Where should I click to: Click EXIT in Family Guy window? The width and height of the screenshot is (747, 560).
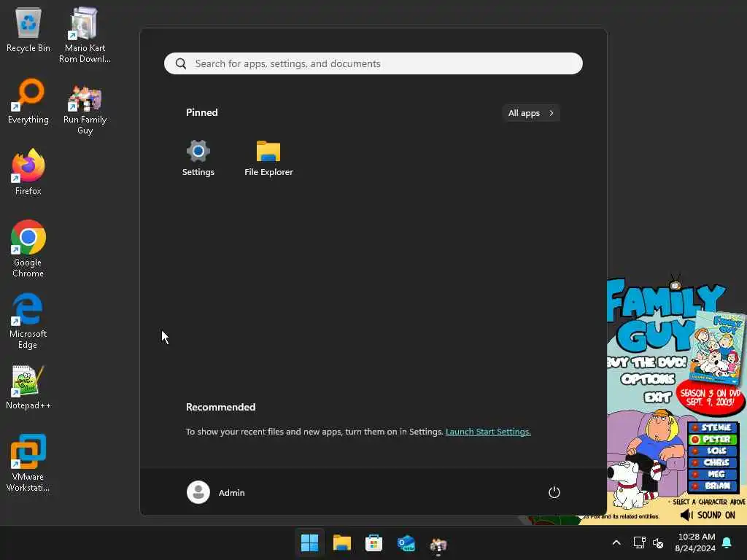click(x=657, y=397)
